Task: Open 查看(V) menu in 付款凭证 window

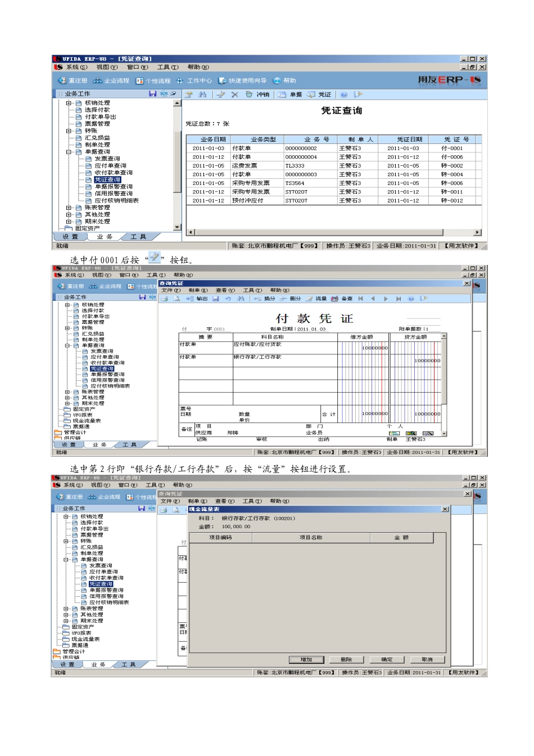Action: coord(225,290)
